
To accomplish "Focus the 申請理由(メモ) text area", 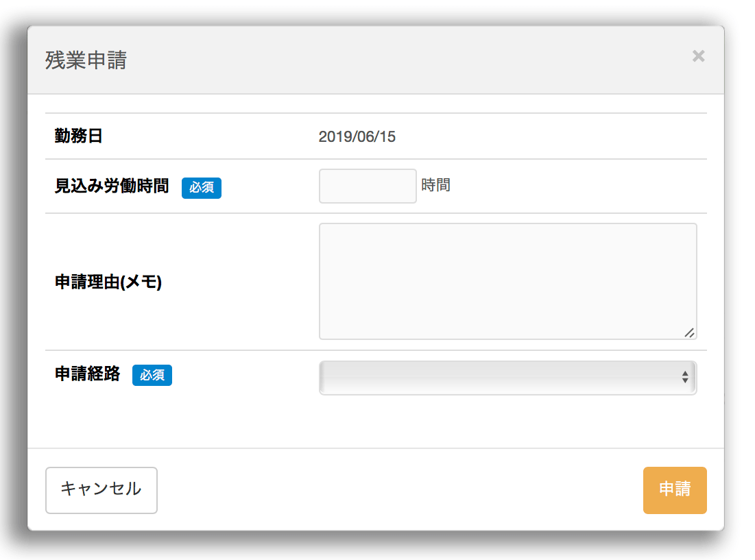I will [x=507, y=281].
